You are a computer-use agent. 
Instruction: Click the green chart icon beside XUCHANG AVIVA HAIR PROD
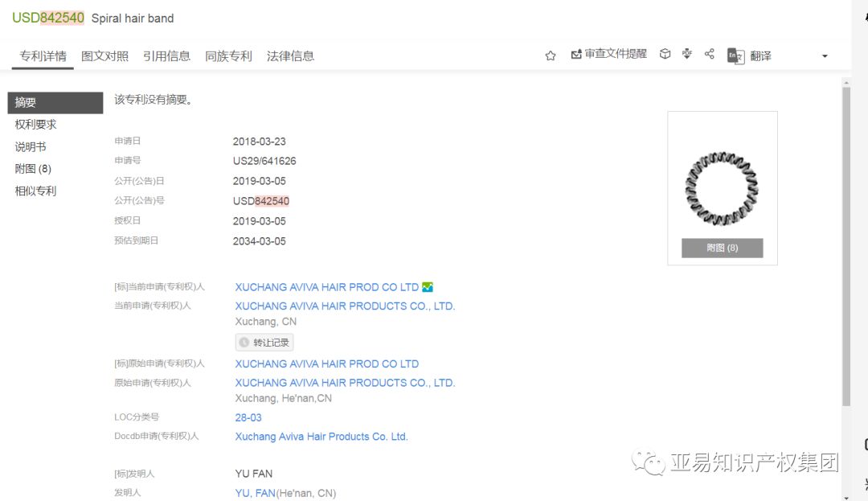click(428, 287)
